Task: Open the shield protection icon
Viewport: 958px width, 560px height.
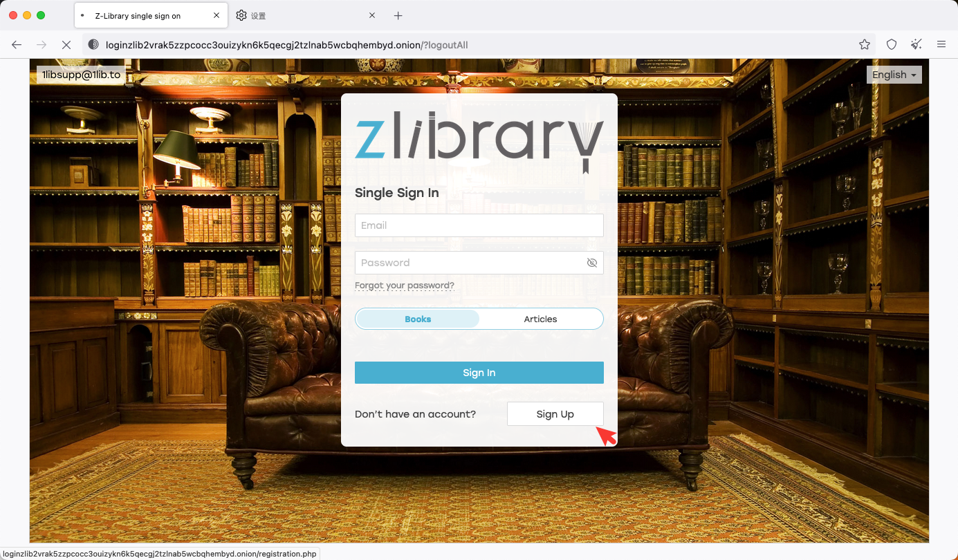Action: pos(892,44)
